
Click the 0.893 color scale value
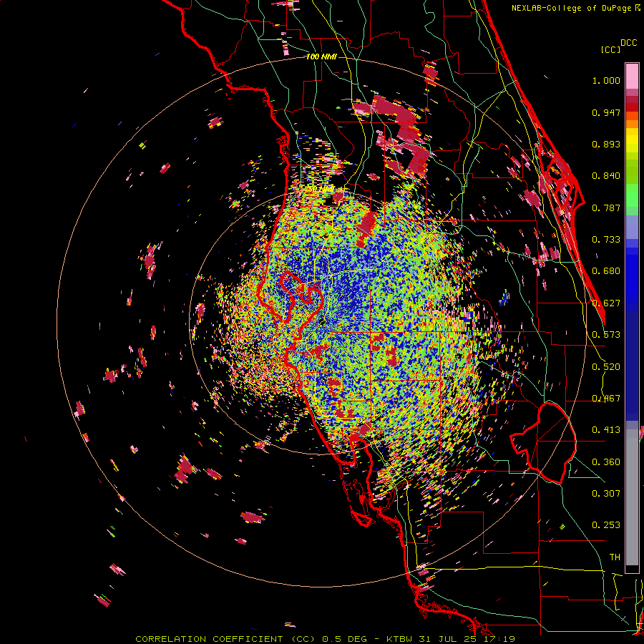(x=606, y=144)
